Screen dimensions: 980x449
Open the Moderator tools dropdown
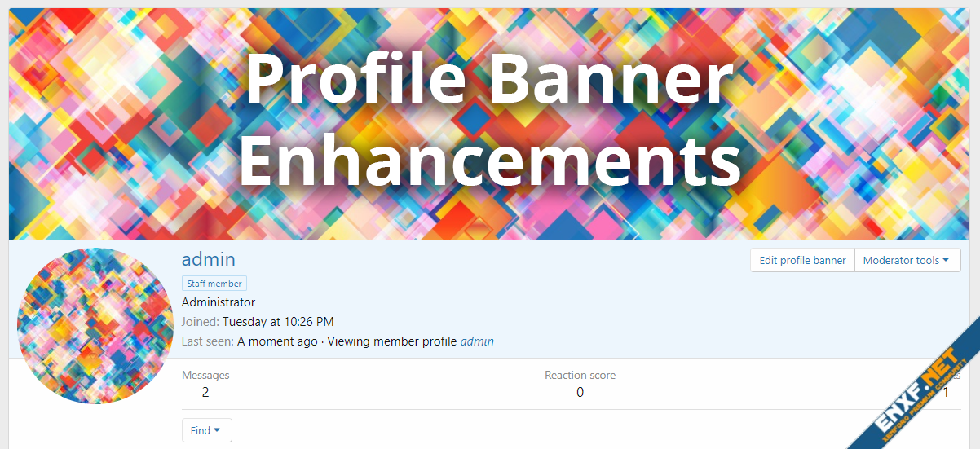coord(907,261)
